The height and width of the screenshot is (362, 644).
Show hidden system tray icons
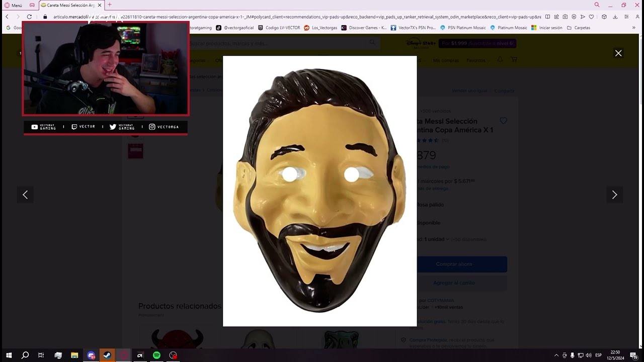tap(556, 355)
